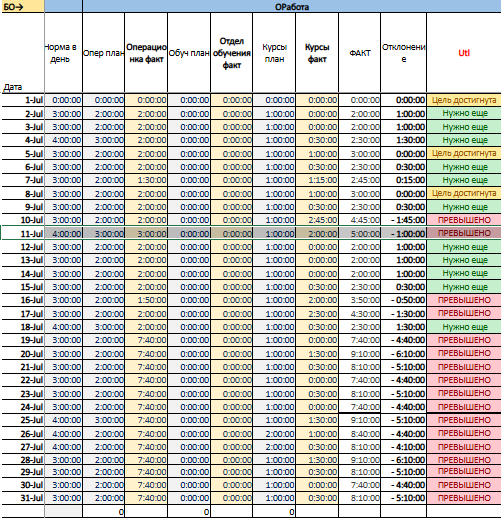Click Цель достигнута status in 8-Jul row

coord(464,194)
